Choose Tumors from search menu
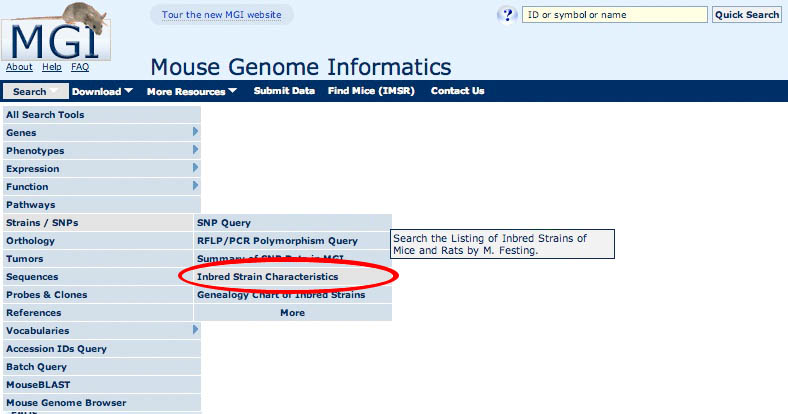 (98, 259)
